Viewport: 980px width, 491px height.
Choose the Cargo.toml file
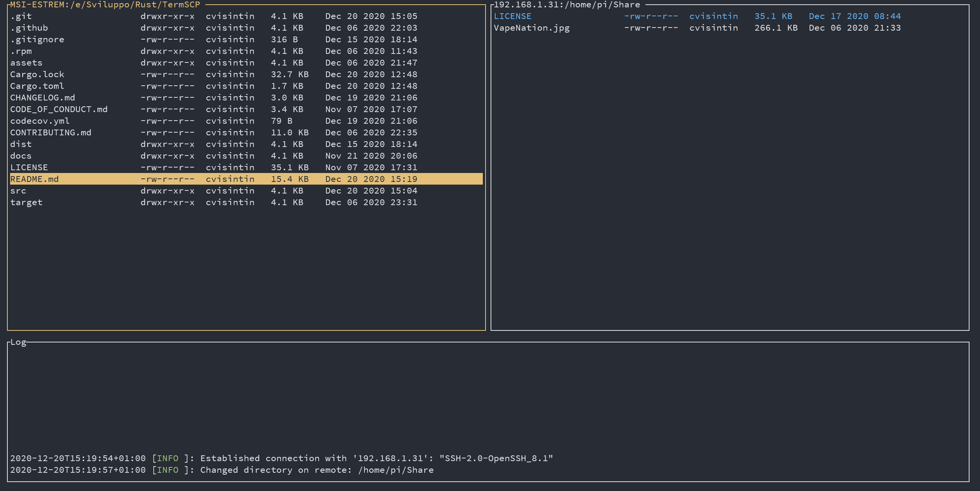[x=37, y=86]
